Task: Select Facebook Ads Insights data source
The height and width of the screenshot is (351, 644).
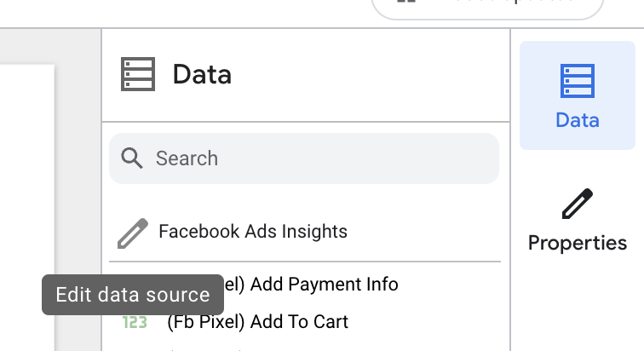Action: 253,232
